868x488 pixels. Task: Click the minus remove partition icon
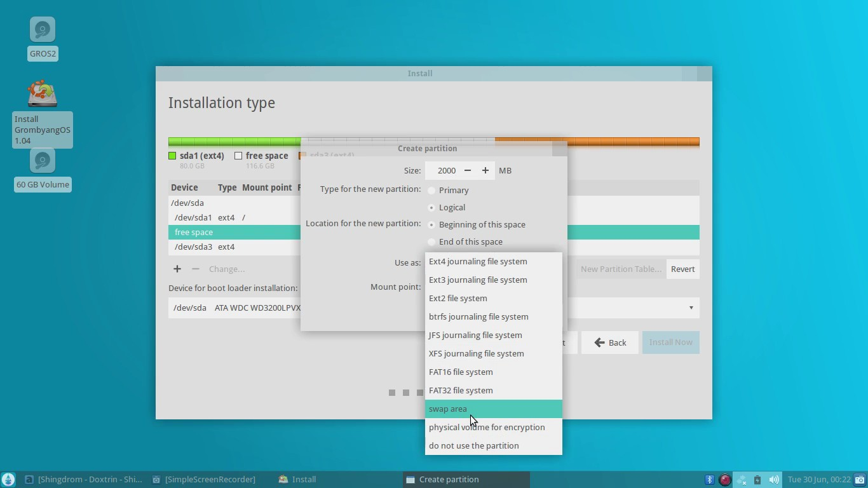(196, 269)
